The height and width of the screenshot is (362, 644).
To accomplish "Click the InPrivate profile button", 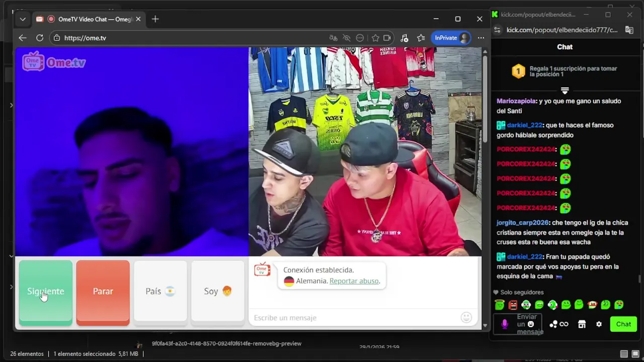I will (451, 38).
